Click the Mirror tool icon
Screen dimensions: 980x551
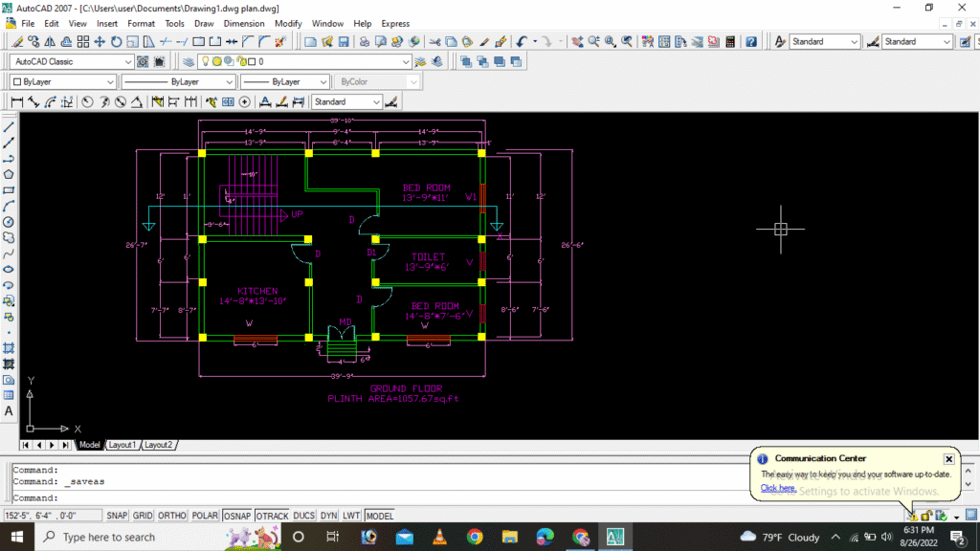[x=50, y=42]
